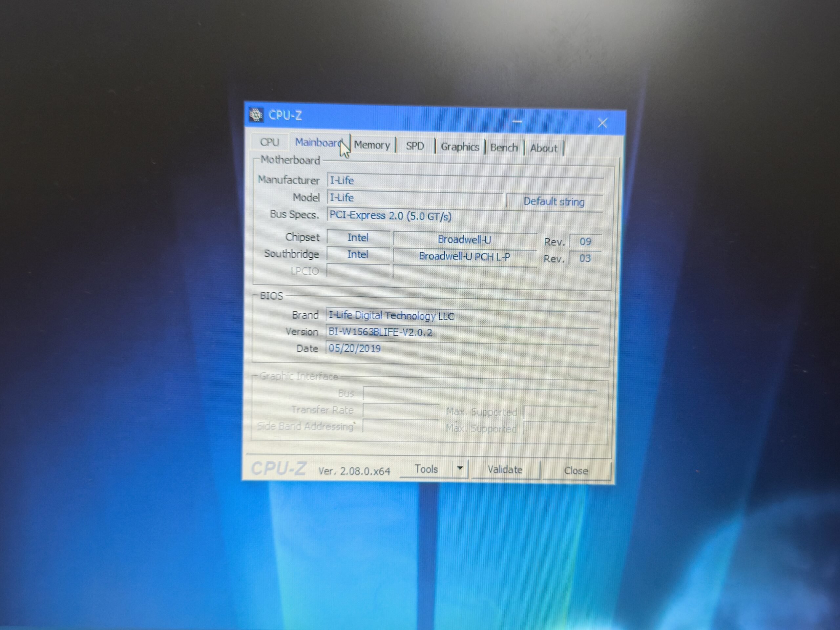Click the version text Ver. 2.08.0.x64
This screenshot has height=630, width=840.
[x=354, y=471]
